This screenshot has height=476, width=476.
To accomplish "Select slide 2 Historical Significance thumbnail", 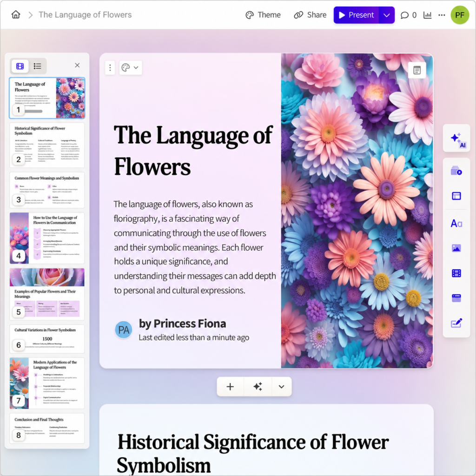I will pos(47,145).
